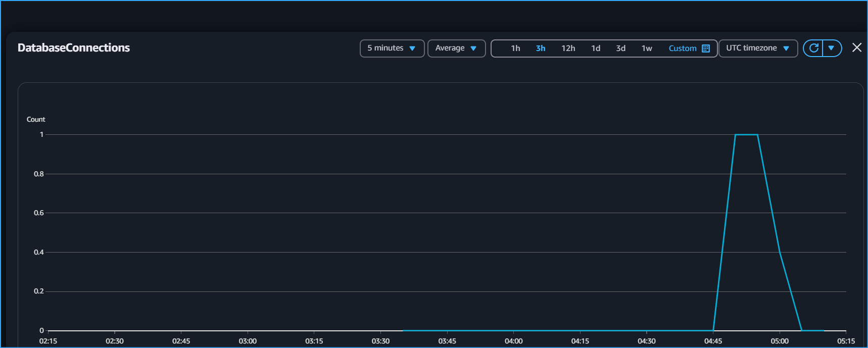Pick the 1w time range

click(647, 48)
